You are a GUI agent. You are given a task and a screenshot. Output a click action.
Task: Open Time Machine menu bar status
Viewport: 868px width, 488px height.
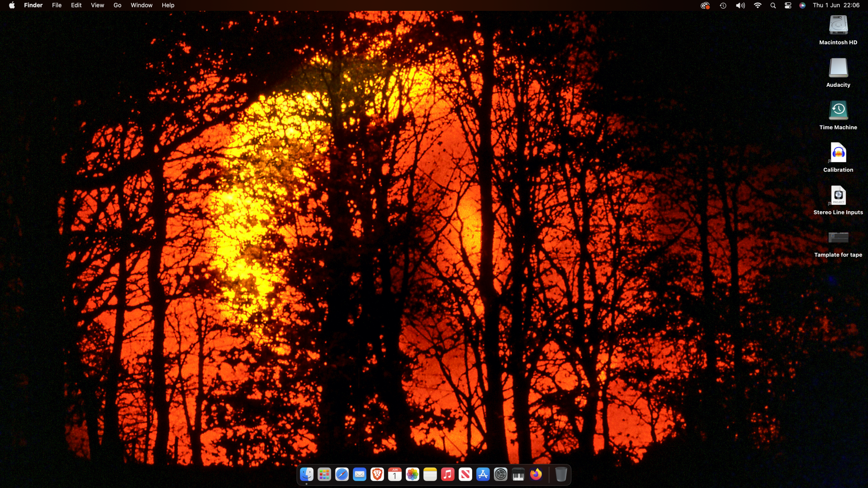[723, 5]
